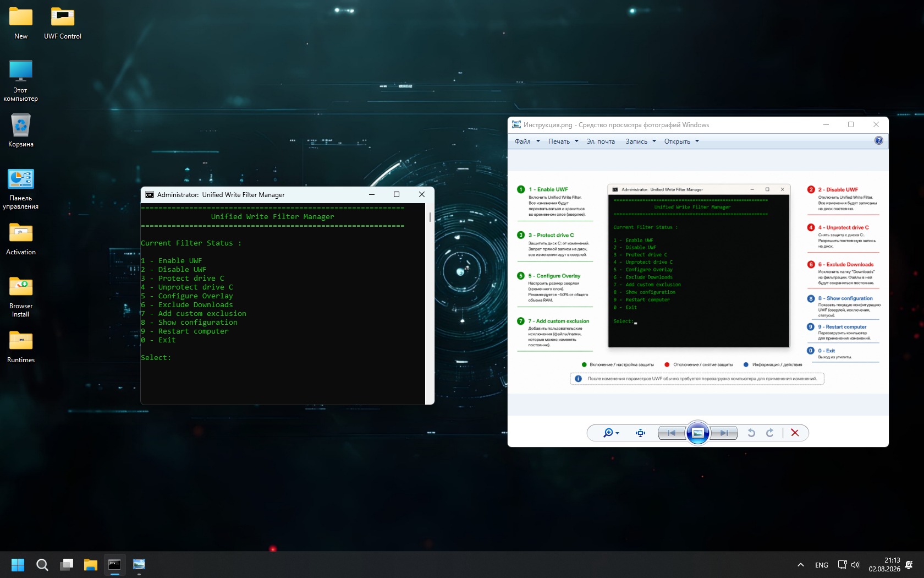The image size is (924, 578).
Task: Click '3 - Protect drive C' in the console
Action: click(x=183, y=279)
